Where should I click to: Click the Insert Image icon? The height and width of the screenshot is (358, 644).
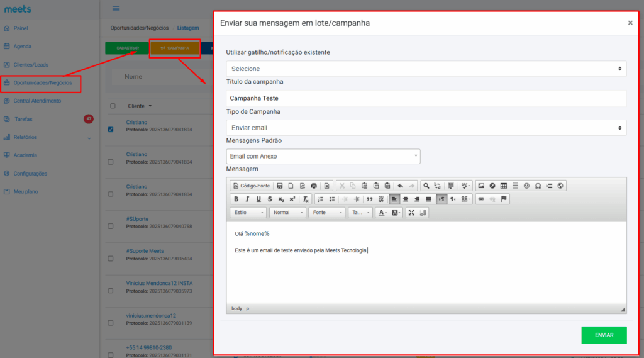point(481,186)
